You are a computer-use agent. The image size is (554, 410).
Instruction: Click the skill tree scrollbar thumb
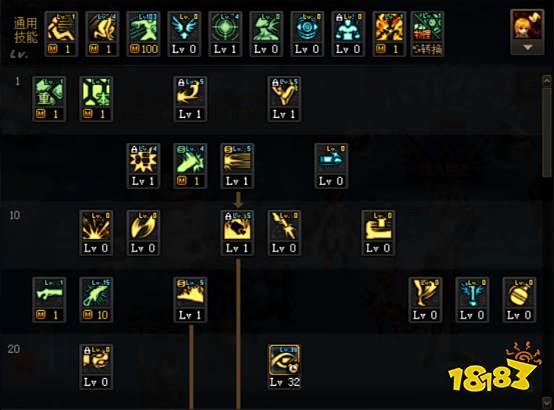[547, 132]
